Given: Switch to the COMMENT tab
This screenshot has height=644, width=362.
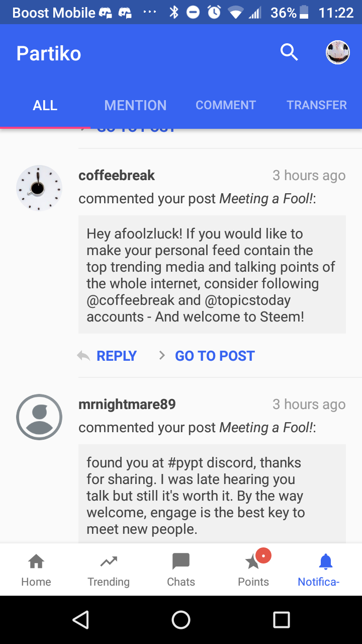Looking at the screenshot, I should coord(226,105).
